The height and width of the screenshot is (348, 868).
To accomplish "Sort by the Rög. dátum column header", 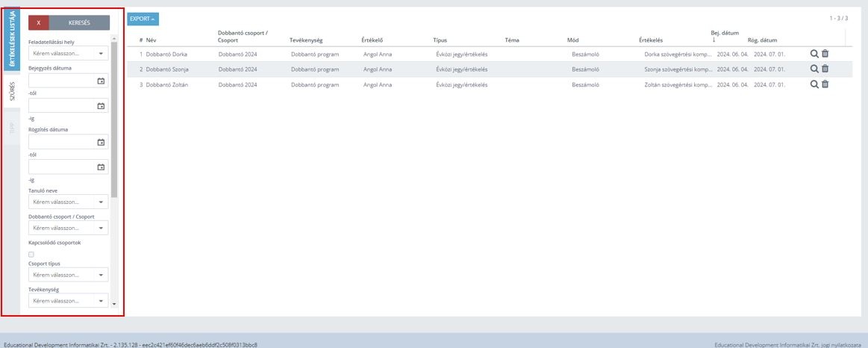I will coord(762,40).
